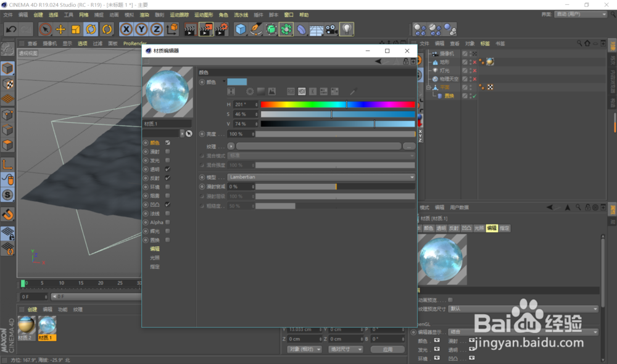Toggle the Z axis lock
This screenshot has height=364, width=617.
pos(157,29)
